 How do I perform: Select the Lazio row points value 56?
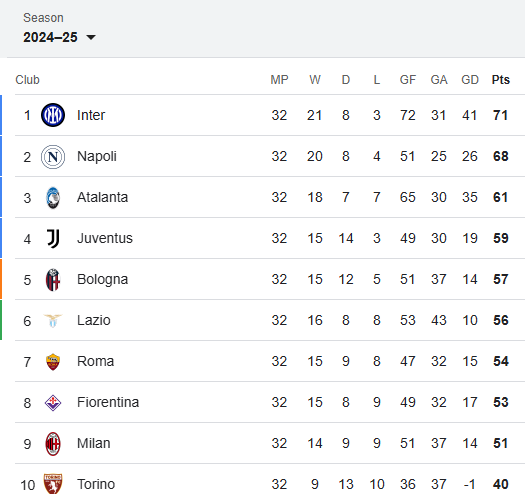[x=501, y=321]
